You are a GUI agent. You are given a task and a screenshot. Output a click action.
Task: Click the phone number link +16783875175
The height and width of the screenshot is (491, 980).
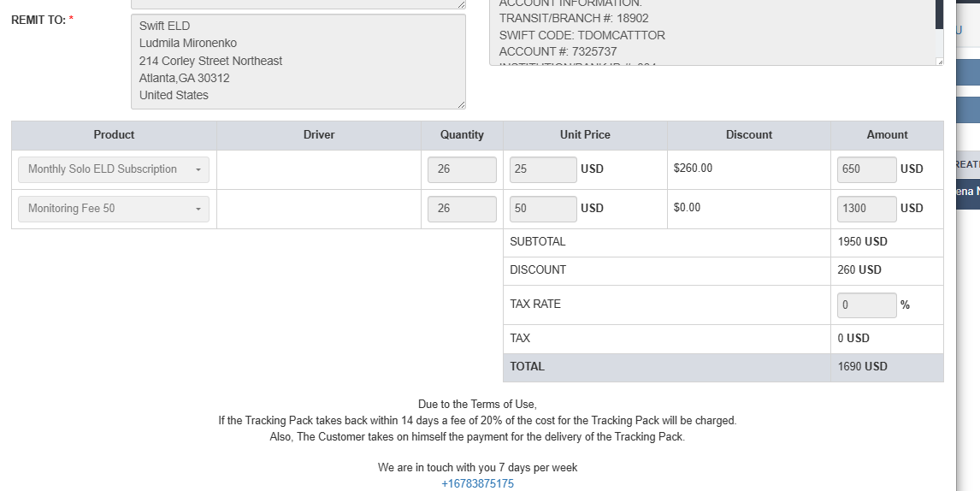477,483
